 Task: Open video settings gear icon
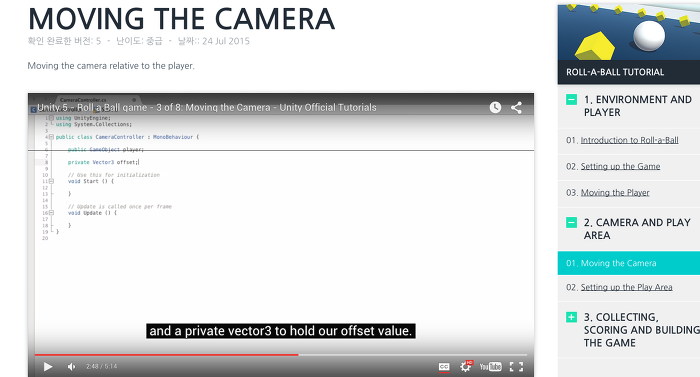466,366
